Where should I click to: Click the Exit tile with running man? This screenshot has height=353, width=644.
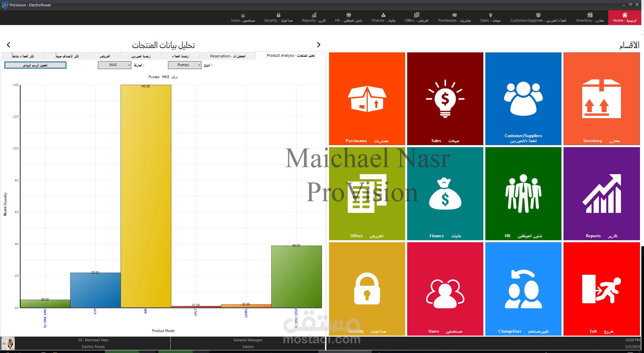coord(601,289)
